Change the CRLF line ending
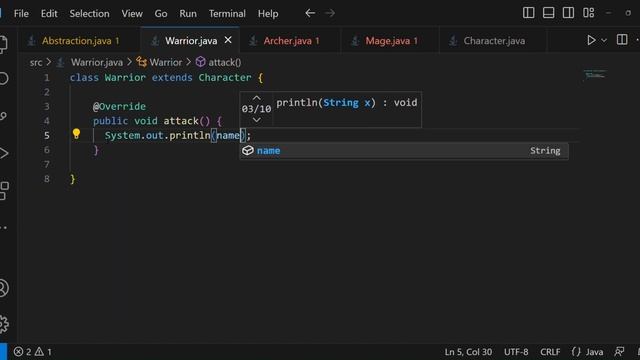 (550, 352)
